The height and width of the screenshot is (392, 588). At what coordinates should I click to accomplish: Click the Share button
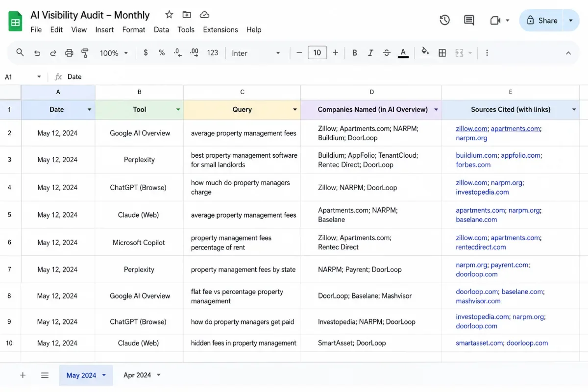pyautogui.click(x=541, y=21)
